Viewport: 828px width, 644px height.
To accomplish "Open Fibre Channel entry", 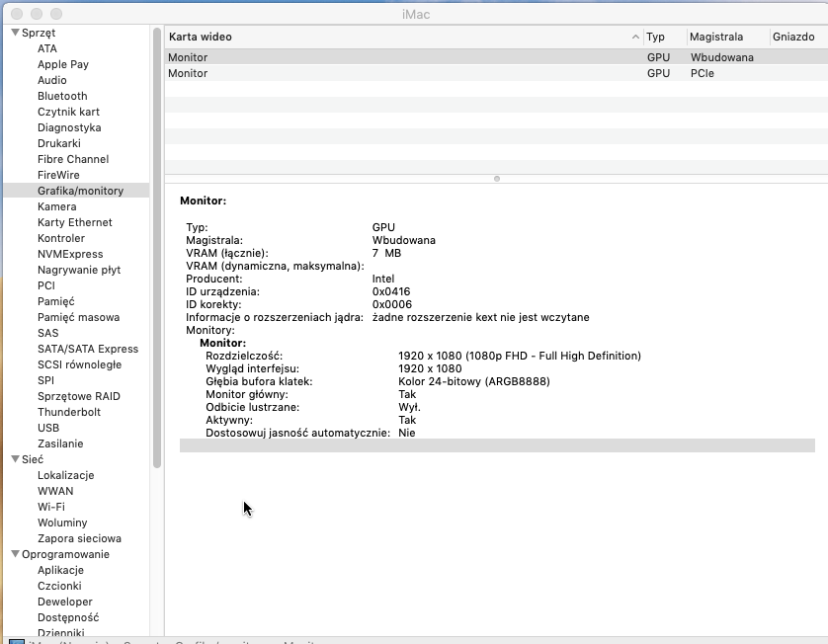I will pyautogui.click(x=73, y=159).
